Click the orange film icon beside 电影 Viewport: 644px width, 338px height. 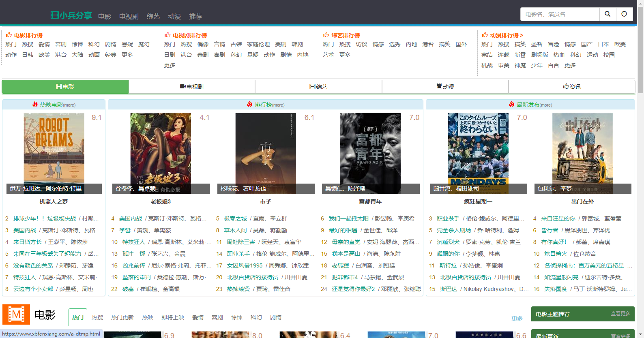pyautogui.click(x=16, y=314)
